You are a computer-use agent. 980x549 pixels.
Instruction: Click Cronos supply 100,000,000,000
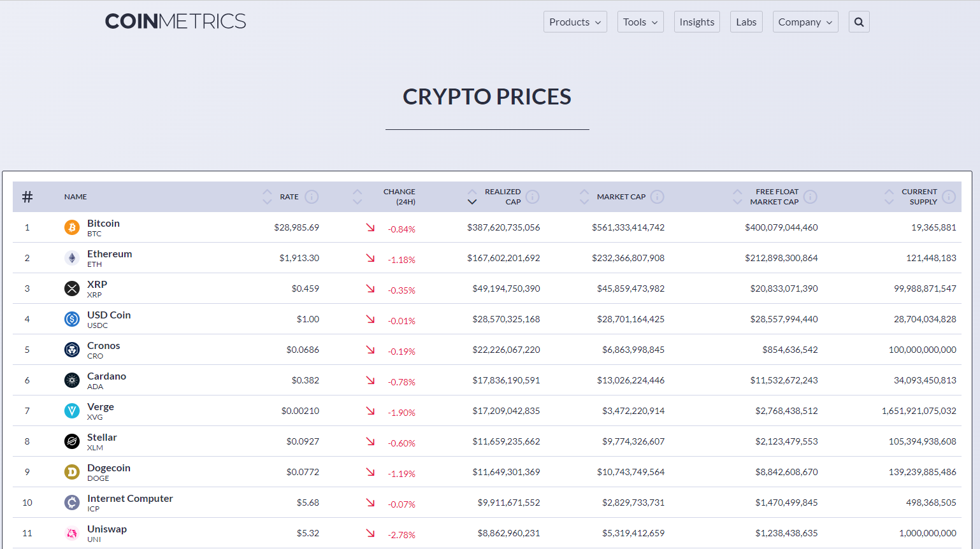pos(923,350)
